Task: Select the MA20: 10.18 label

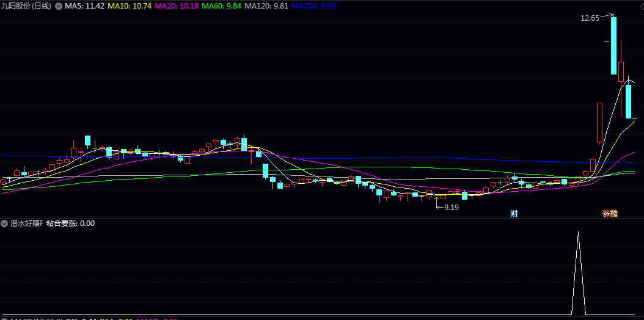Action: [x=177, y=6]
